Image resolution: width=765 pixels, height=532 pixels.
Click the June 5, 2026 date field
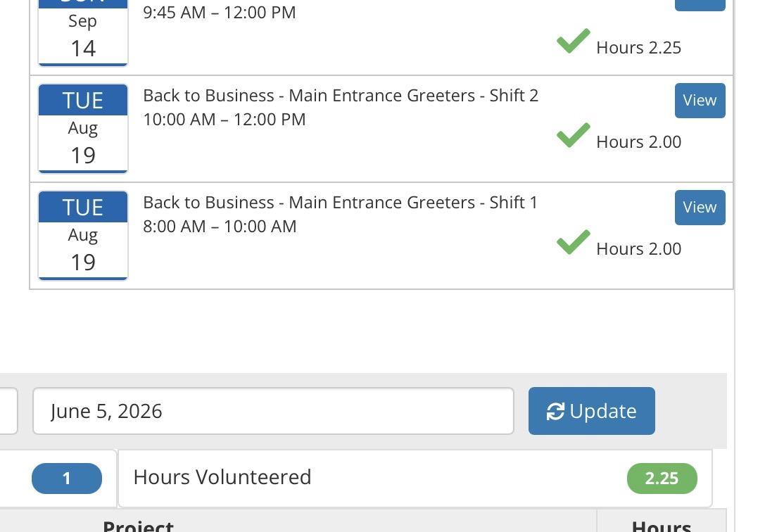[x=273, y=411]
